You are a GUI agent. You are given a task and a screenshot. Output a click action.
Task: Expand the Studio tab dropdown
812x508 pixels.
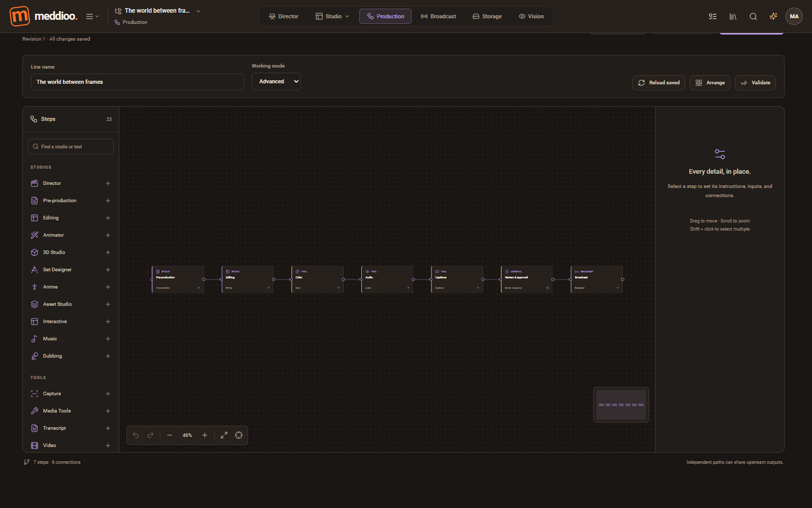click(x=332, y=16)
